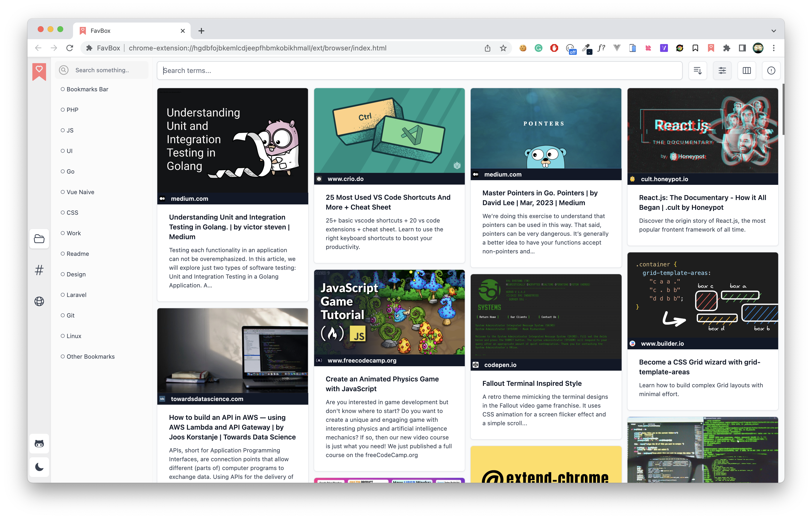Open the filter sliders settings
Screen dimensions: 812x519
(722, 71)
